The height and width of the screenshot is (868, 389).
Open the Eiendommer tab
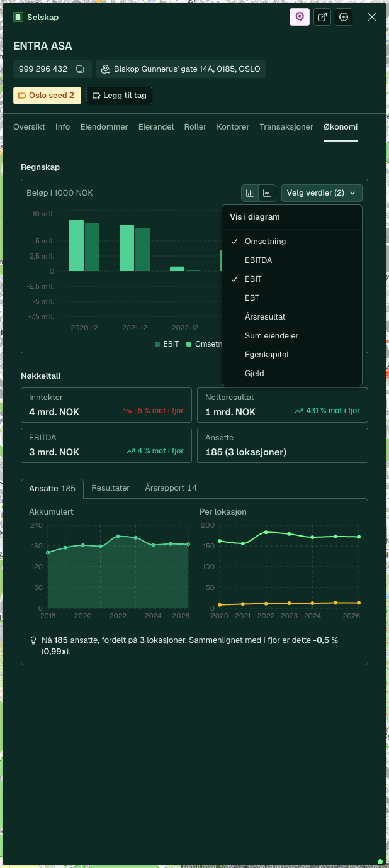(x=104, y=127)
